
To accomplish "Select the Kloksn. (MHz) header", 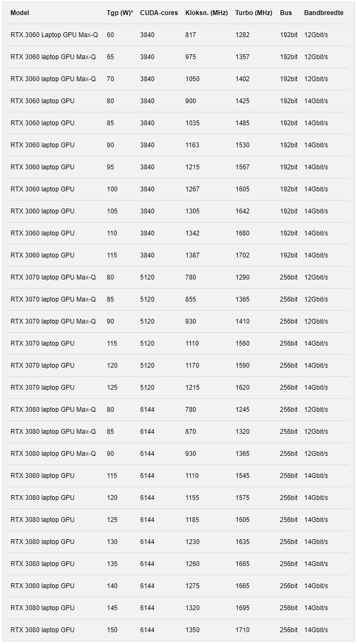I will point(206,13).
